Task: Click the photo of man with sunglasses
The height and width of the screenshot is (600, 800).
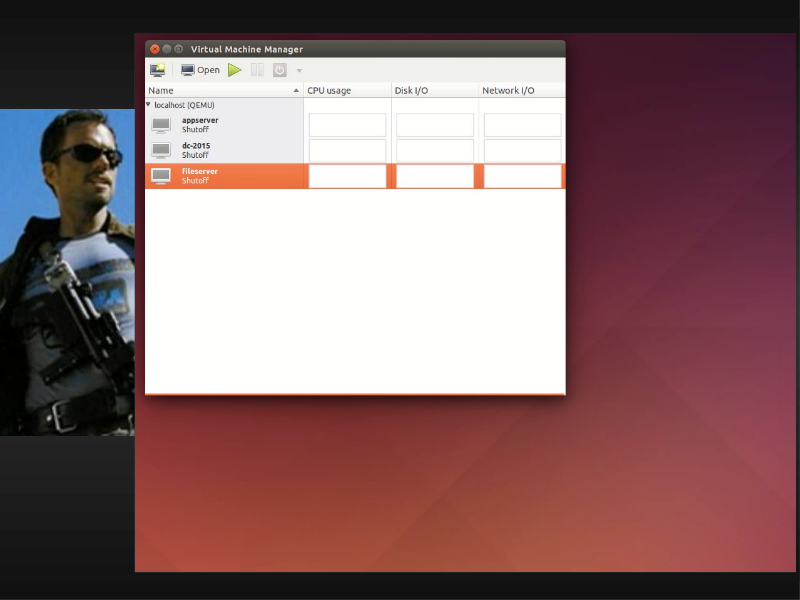Action: coord(67,272)
